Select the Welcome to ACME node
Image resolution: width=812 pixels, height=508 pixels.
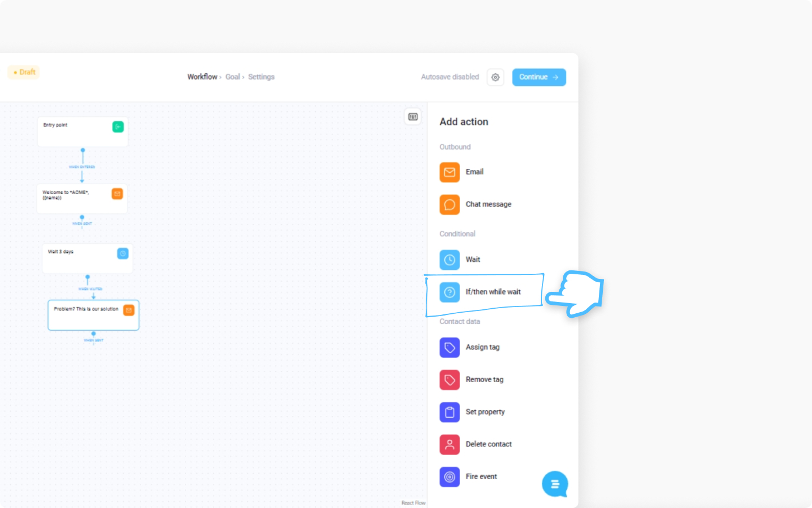tap(82, 199)
